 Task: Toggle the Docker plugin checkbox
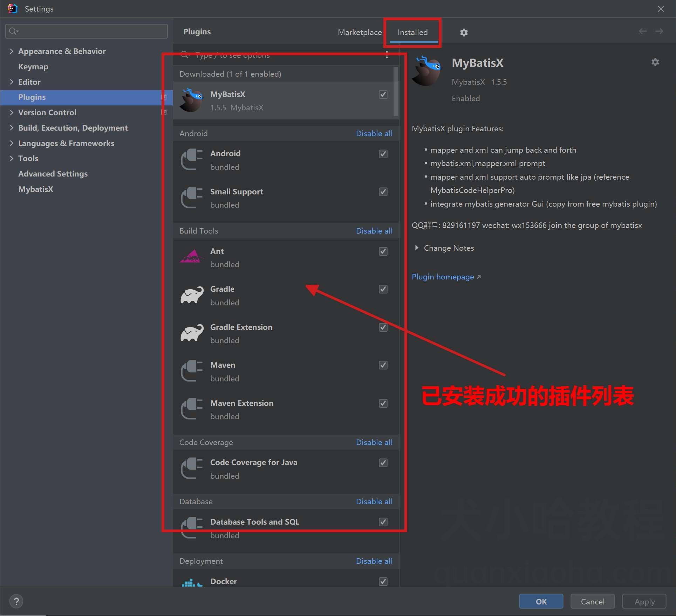(383, 582)
